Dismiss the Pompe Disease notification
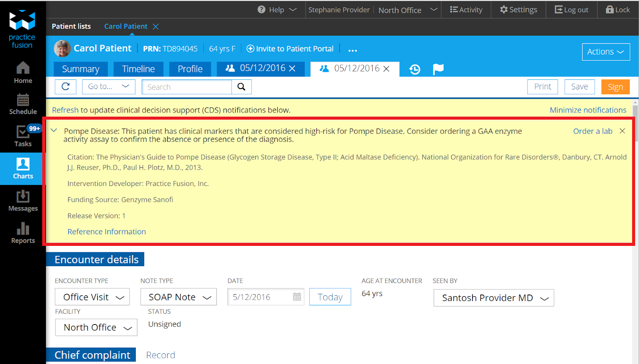Viewport: 639px width, 364px height. [622, 131]
